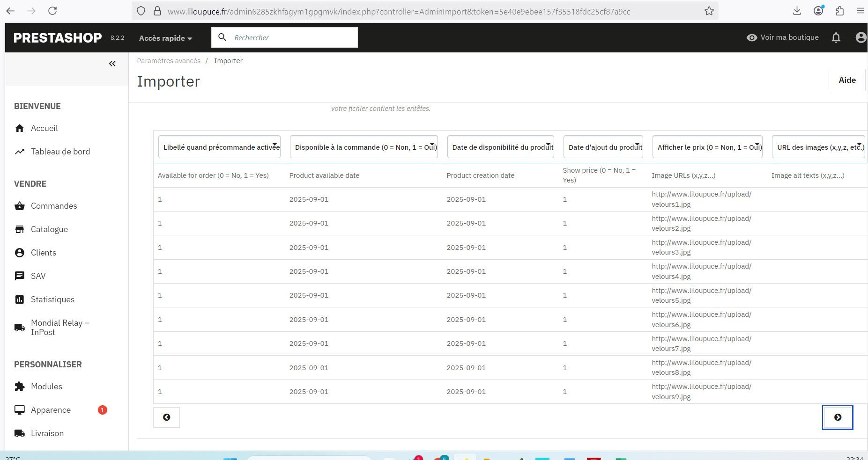Open Statistiques menu item
This screenshot has width=868, height=460.
point(52,299)
